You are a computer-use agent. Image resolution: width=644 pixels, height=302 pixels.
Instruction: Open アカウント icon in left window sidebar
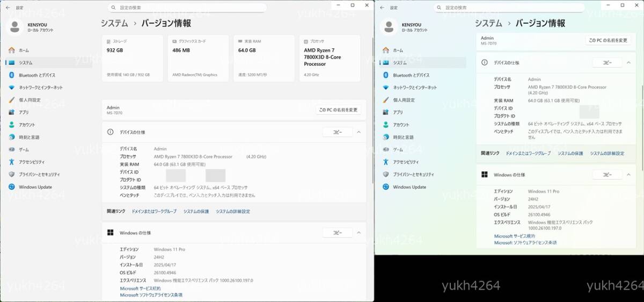[11, 125]
